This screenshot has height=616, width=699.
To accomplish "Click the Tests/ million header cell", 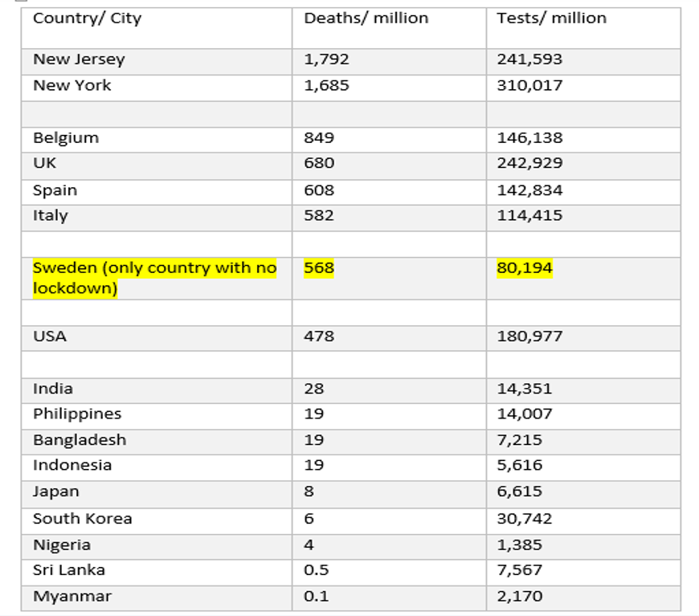I will pyautogui.click(x=583, y=27).
